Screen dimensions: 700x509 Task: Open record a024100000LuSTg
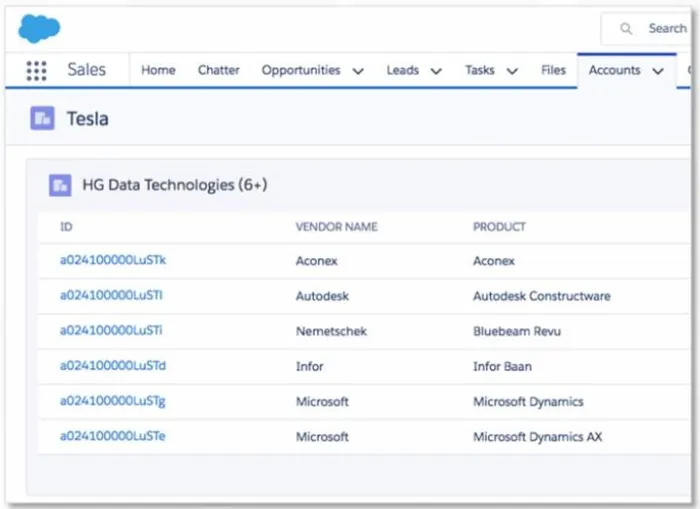pos(112,401)
